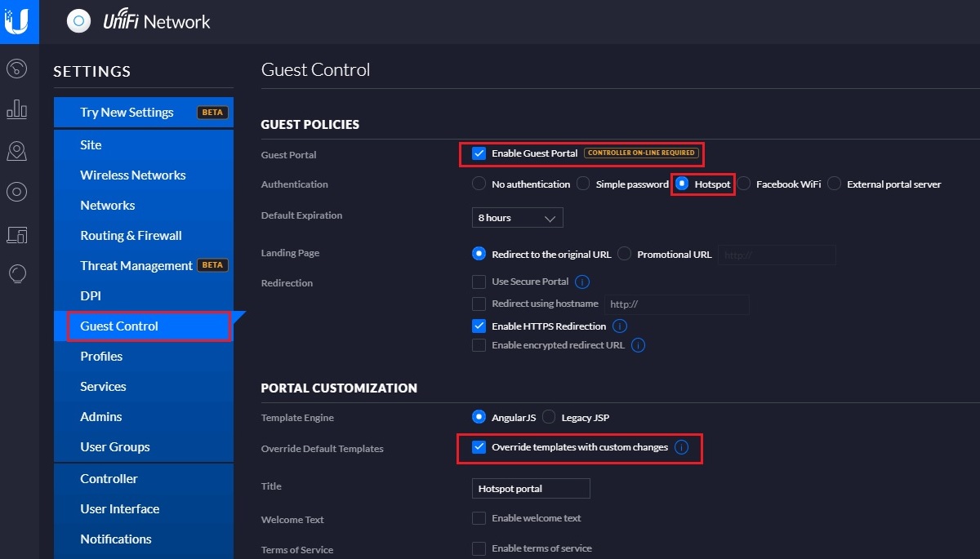Uncheck the Enable Guest Portal checkbox
This screenshot has width=980, height=559.
(479, 153)
